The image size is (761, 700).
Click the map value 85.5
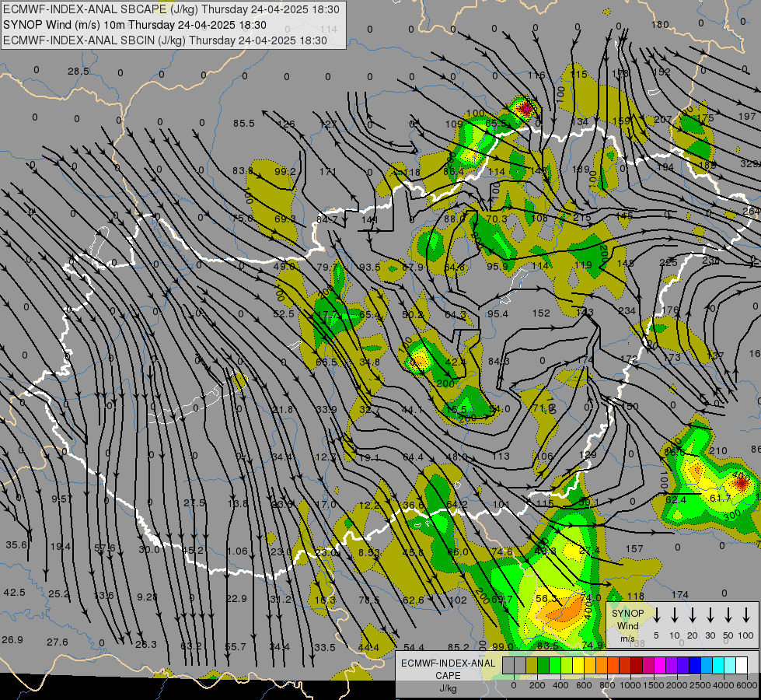click(243, 124)
